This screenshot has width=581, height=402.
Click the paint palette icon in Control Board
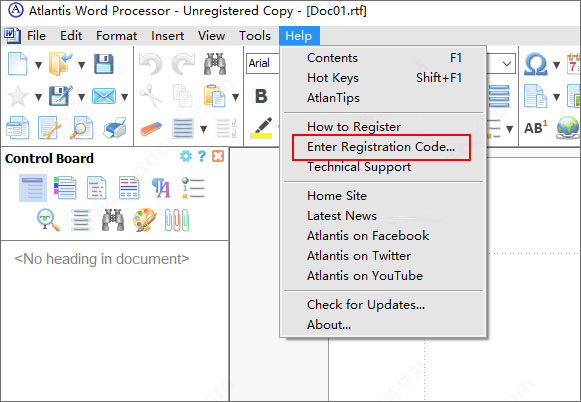(x=145, y=219)
